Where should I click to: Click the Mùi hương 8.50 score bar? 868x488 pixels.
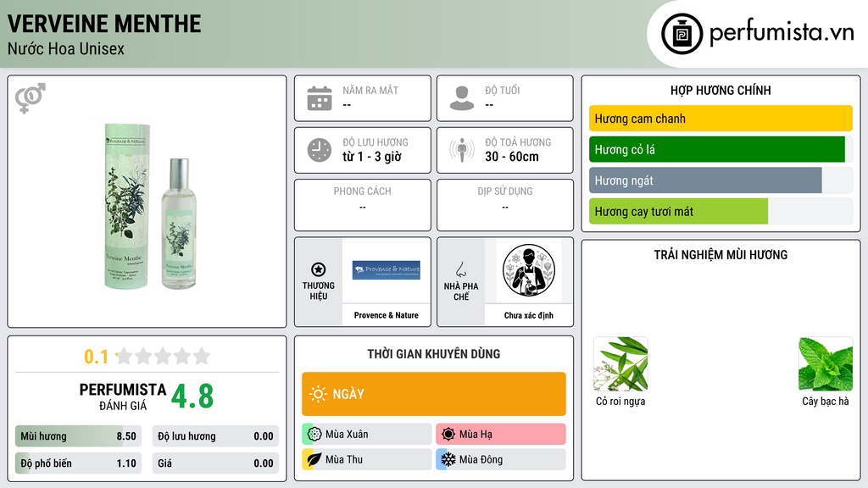pos(79,436)
